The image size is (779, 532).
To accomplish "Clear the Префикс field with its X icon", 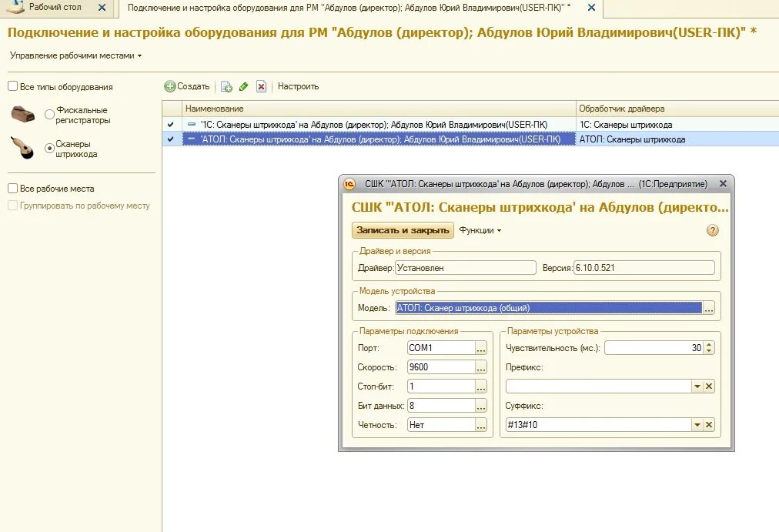I will click(x=709, y=386).
